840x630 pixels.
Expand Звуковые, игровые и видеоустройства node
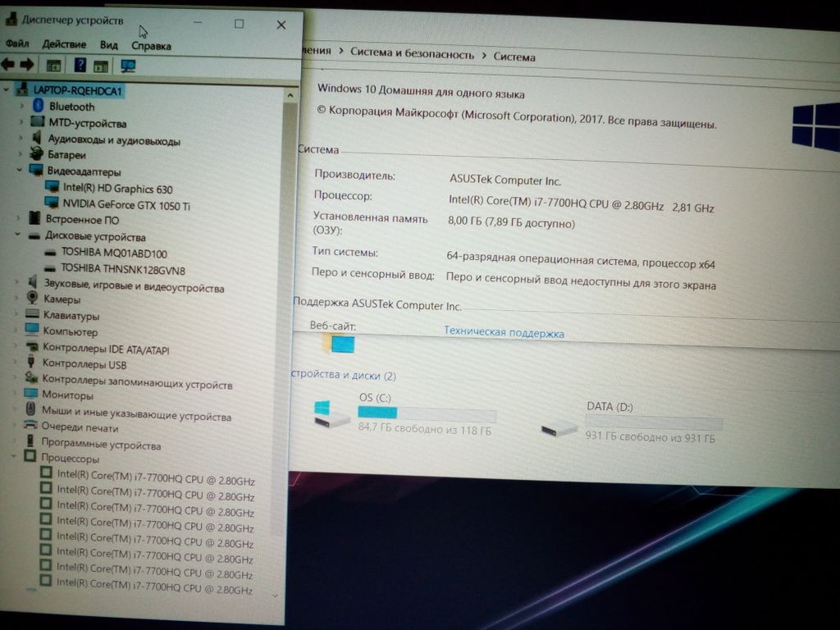click(x=16, y=282)
